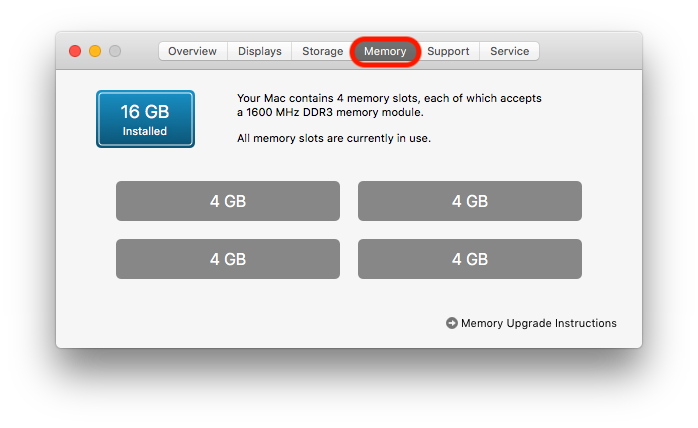The width and height of the screenshot is (698, 428).
Task: Open the Displays tab
Action: pyautogui.click(x=259, y=51)
